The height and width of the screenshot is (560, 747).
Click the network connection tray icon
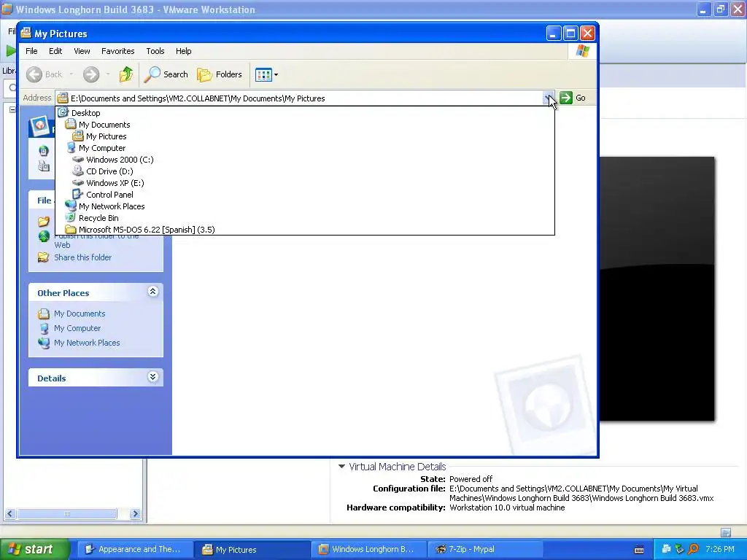tap(666, 549)
